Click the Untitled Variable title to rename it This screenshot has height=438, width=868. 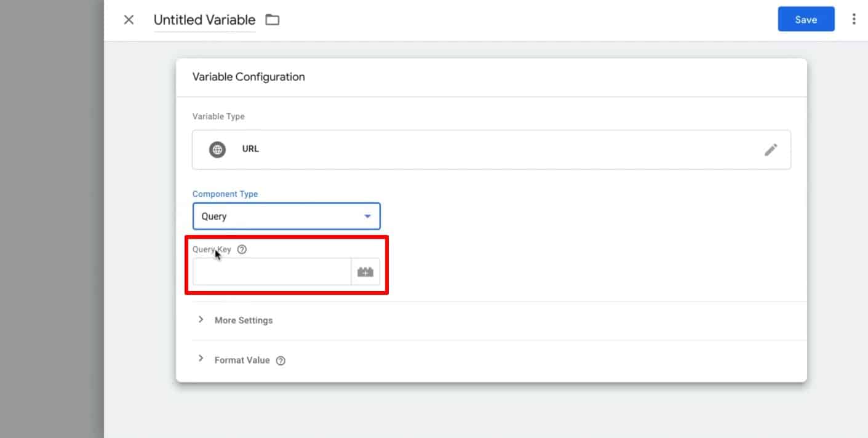(x=204, y=19)
